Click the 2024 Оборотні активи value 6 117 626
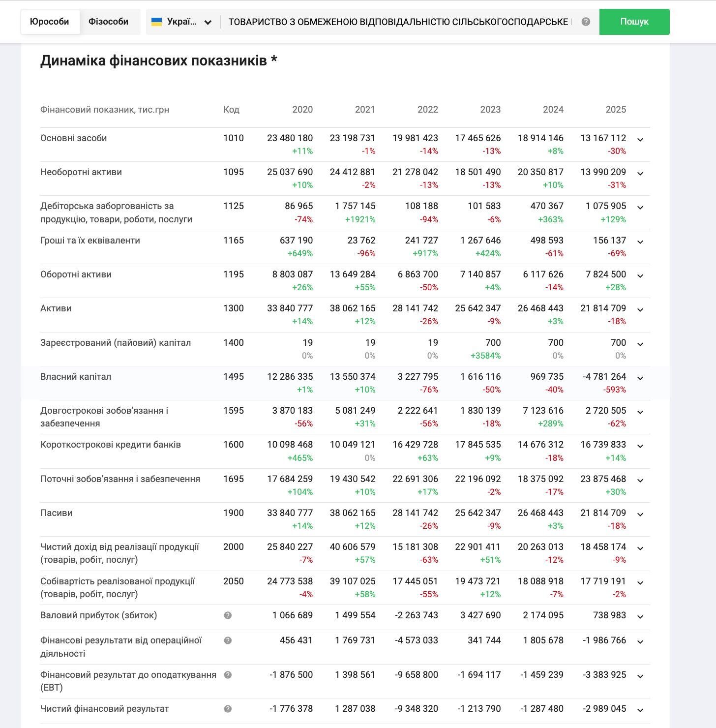The height and width of the screenshot is (728, 716). click(x=543, y=274)
